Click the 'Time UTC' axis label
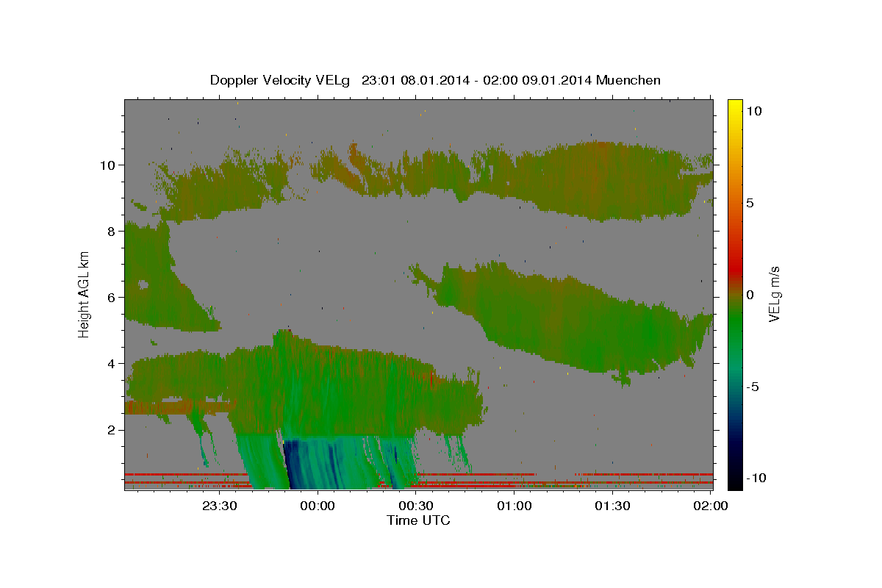This screenshot has width=882, height=588. [x=418, y=520]
